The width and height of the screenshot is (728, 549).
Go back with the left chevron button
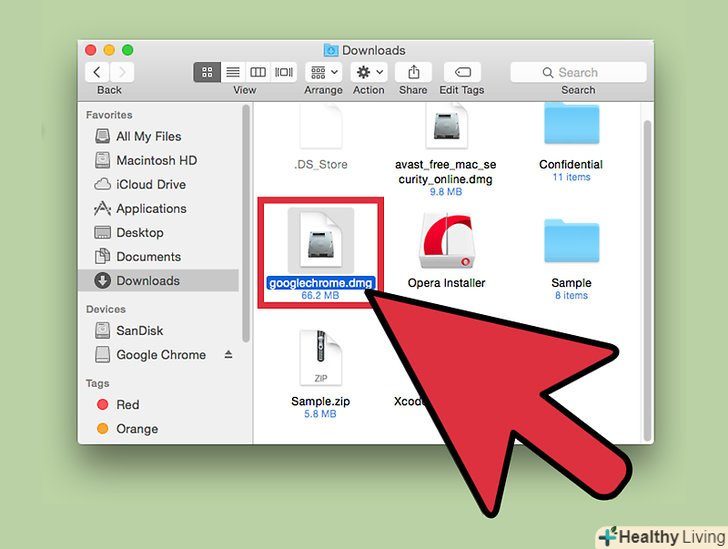point(97,72)
